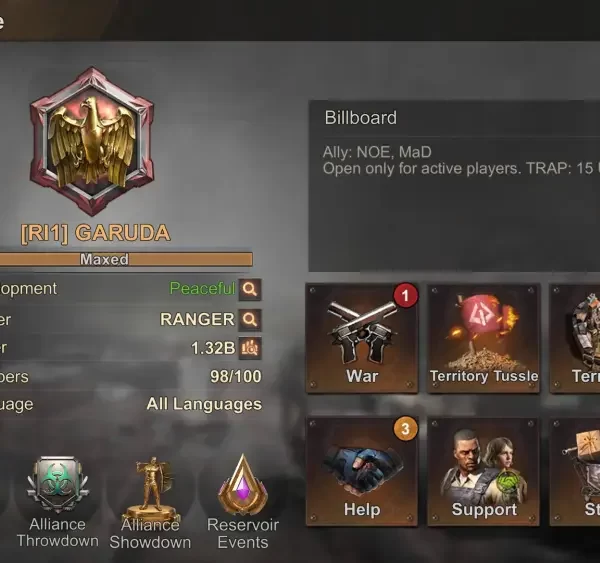Image resolution: width=600 pixels, height=563 pixels.
Task: Open the Territory Tussle tile
Action: tap(484, 338)
